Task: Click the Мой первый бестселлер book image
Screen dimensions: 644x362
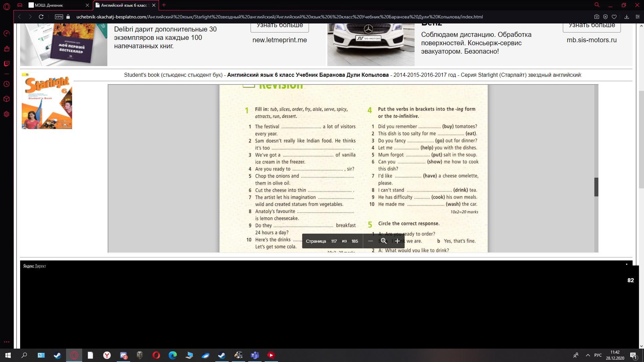Action: pos(64,45)
